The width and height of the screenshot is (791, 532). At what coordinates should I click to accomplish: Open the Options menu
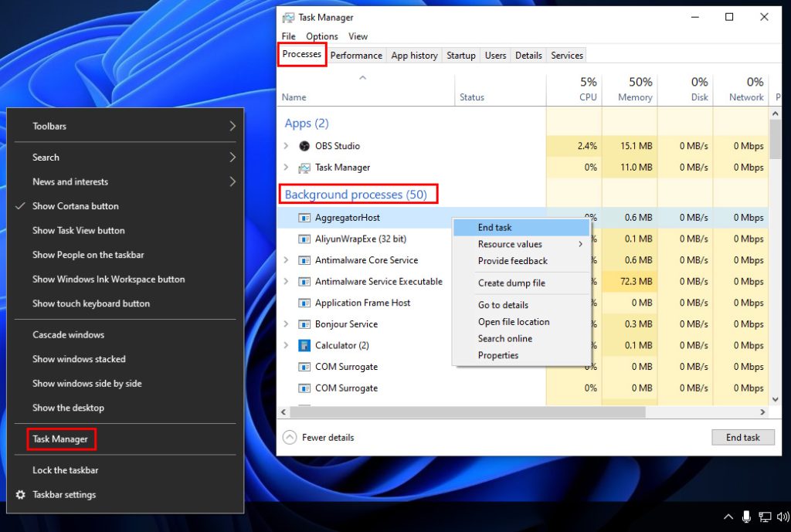(x=322, y=36)
